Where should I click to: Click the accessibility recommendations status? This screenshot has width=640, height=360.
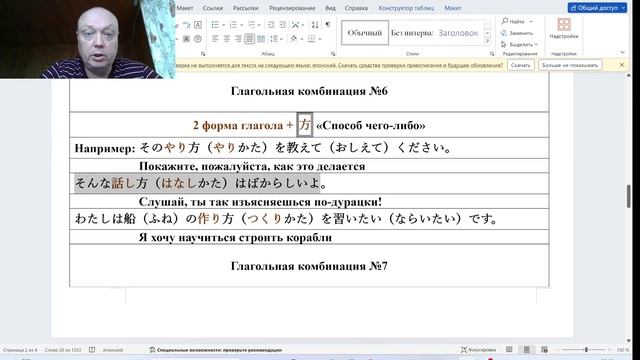[x=216, y=350]
